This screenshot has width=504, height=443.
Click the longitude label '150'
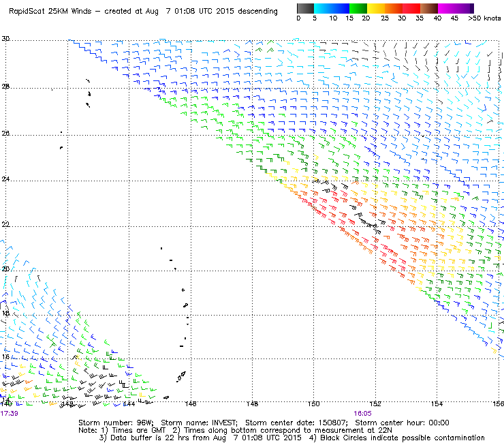314,403
